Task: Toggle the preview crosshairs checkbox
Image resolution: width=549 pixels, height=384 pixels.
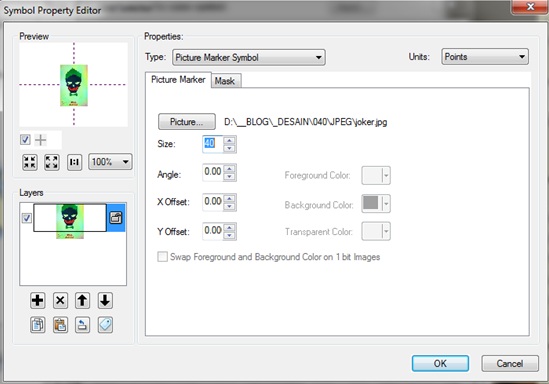Action: coord(25,140)
